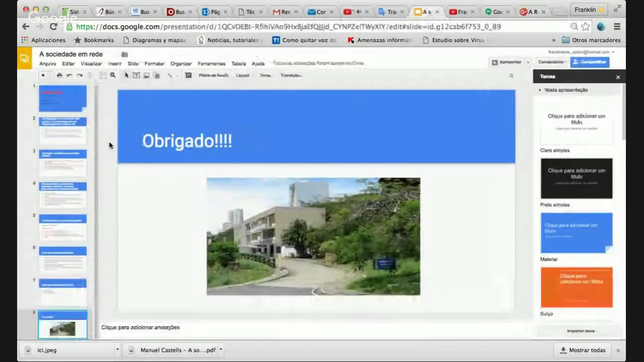Image resolution: width=644 pixels, height=362 pixels.
Task: Click the redo arrow icon
Action: click(79, 75)
